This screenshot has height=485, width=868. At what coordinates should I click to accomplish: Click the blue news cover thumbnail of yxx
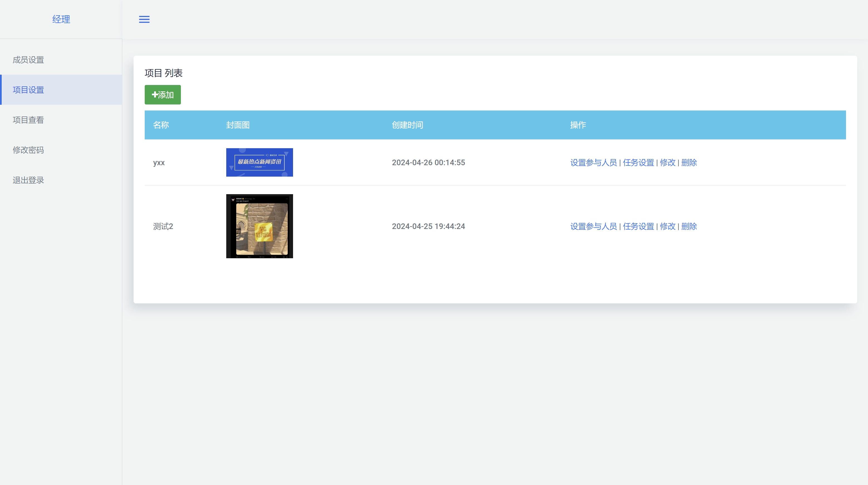(x=259, y=162)
